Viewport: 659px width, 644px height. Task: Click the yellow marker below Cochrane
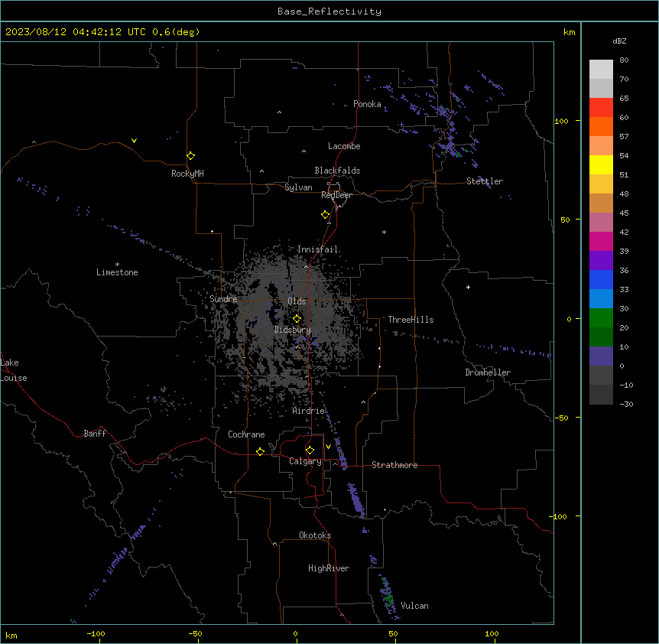coord(260,451)
